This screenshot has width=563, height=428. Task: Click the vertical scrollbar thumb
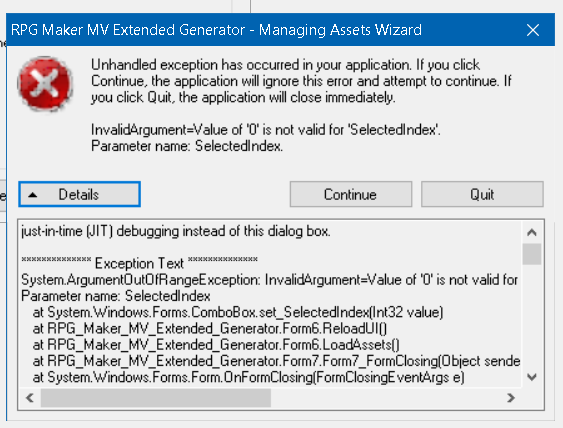pyautogui.click(x=532, y=254)
